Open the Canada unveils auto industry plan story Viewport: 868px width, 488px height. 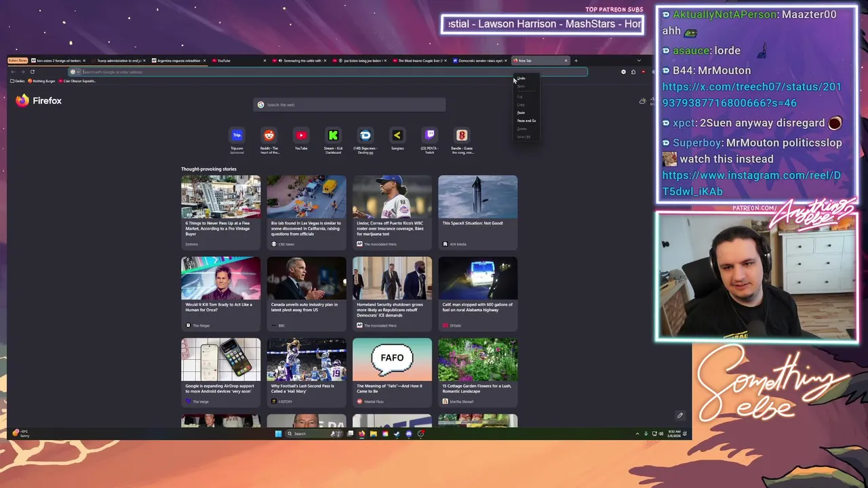[306, 293]
